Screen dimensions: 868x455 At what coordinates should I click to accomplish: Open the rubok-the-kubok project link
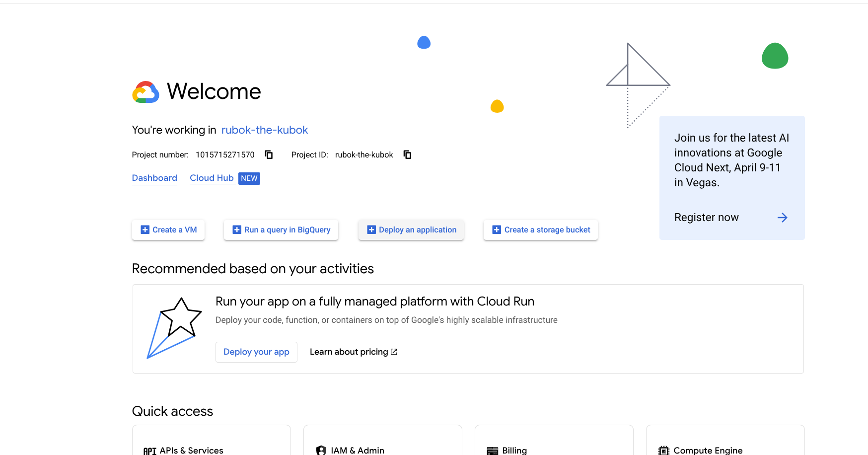[264, 130]
